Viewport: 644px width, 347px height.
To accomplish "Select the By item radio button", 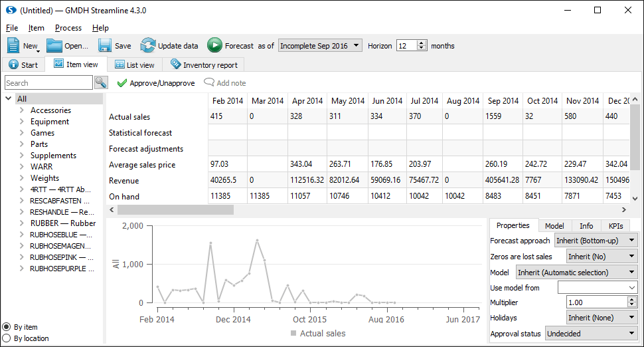I will tap(7, 327).
